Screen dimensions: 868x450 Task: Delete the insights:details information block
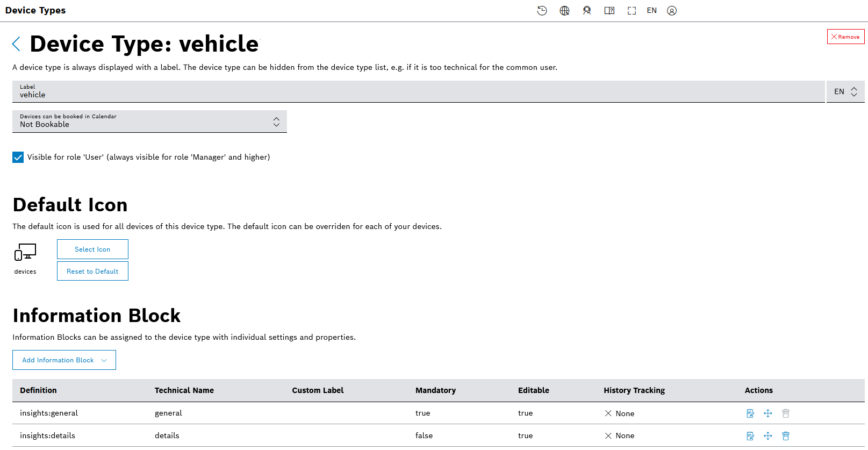pyautogui.click(x=786, y=436)
